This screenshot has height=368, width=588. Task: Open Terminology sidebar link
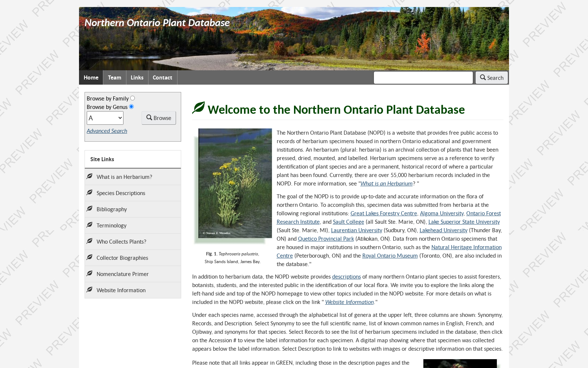(133, 226)
